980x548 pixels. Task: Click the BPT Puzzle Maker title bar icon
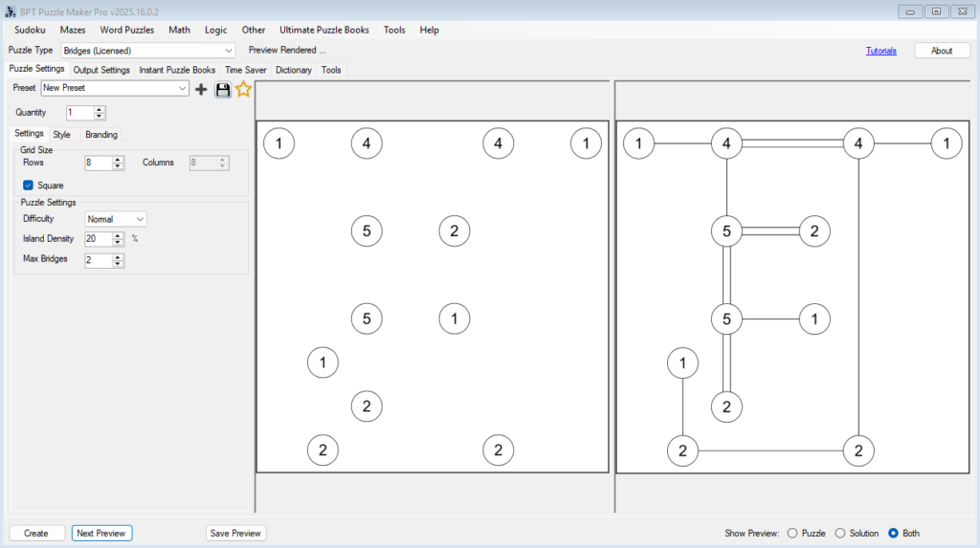coord(11,11)
